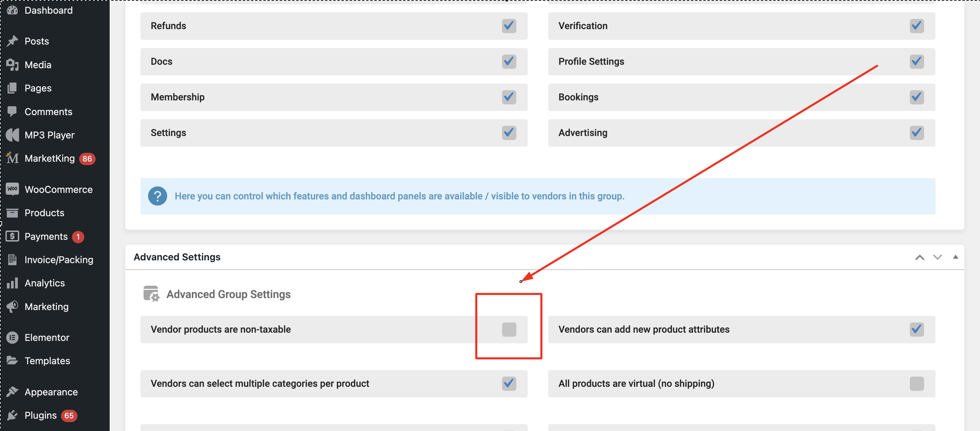Click the Advanced Settings panel title

coord(177,257)
